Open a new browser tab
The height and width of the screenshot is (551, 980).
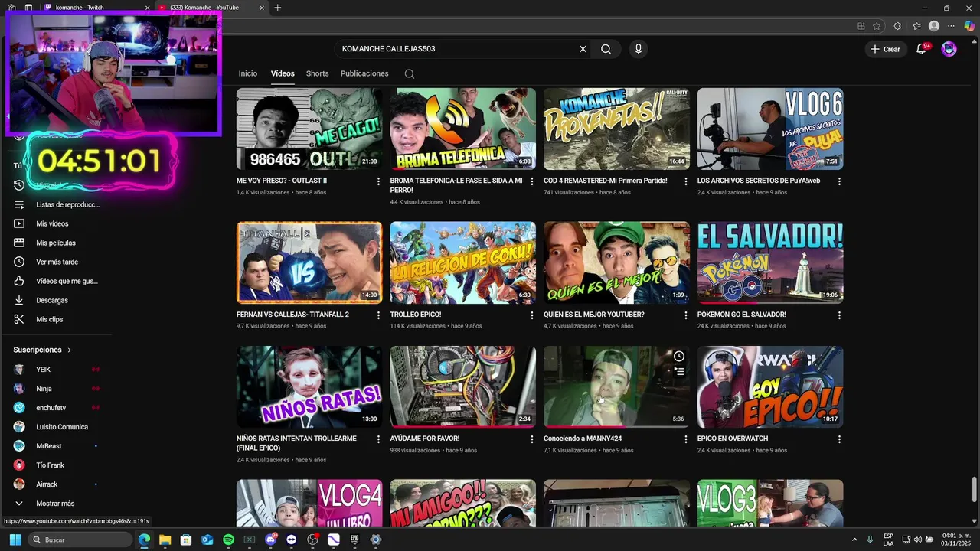pos(277,8)
